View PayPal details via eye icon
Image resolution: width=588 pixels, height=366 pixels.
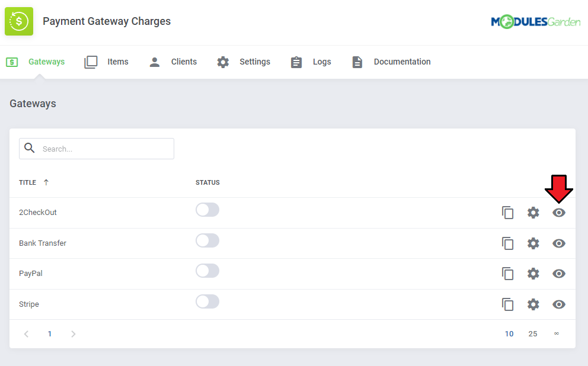[559, 274]
